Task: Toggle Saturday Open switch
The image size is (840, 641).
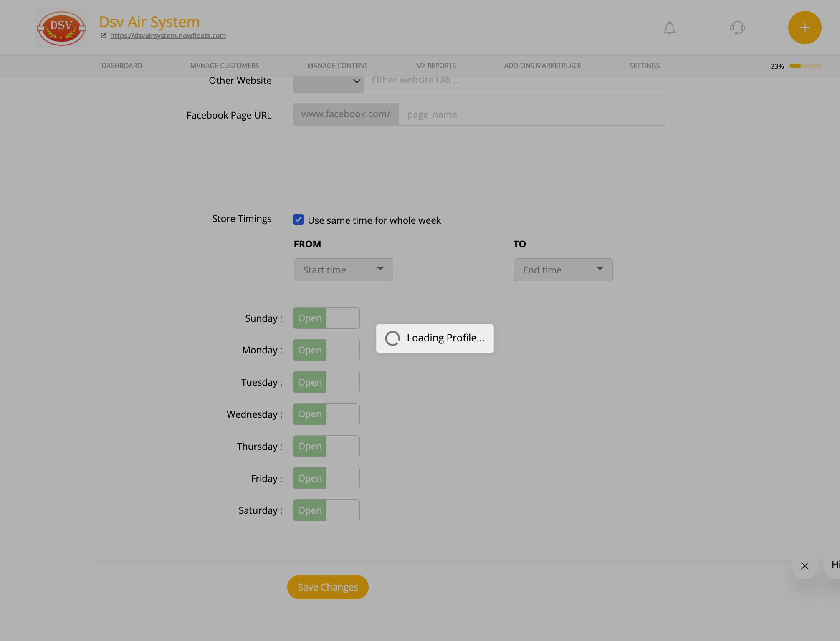Action: point(326,510)
